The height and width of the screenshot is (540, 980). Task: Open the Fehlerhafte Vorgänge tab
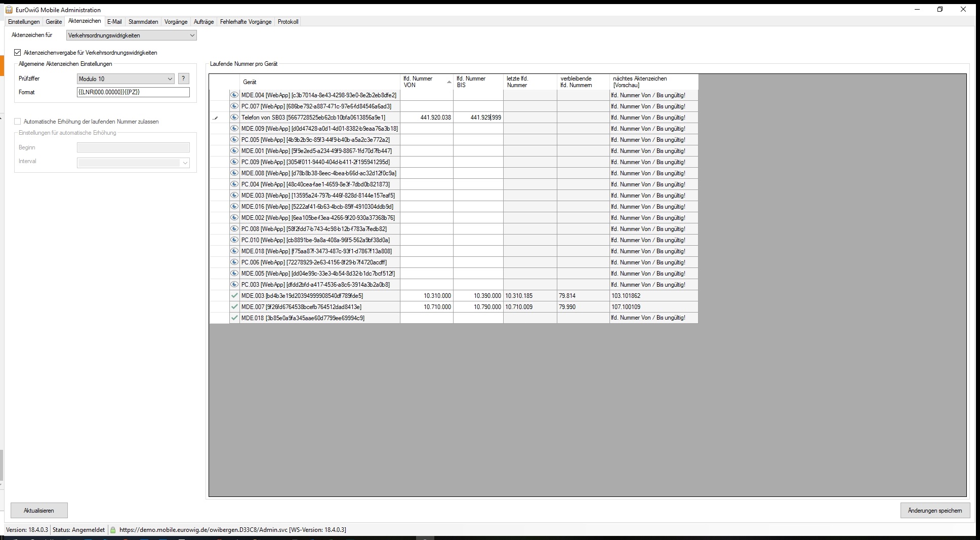pyautogui.click(x=246, y=22)
